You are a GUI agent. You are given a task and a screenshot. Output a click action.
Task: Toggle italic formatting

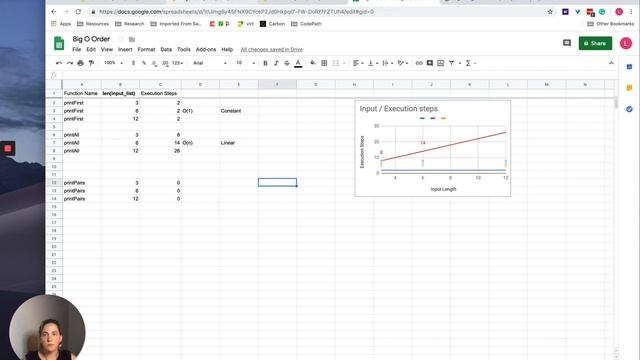276,63
